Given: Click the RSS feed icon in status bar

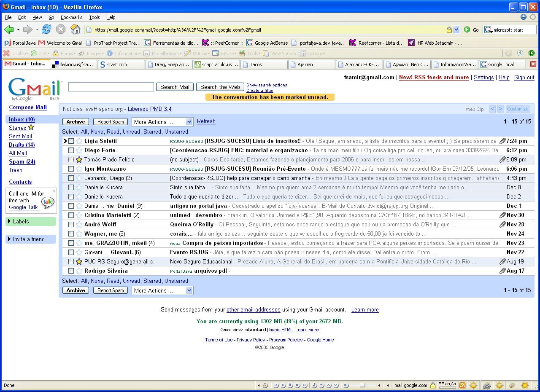Looking at the screenshot, I should (462, 385).
